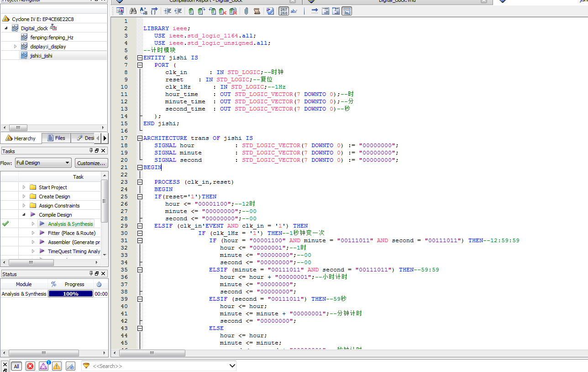Toggle line numbers display 267/268 button
This screenshot has height=372, width=588.
pyautogui.click(x=283, y=11)
